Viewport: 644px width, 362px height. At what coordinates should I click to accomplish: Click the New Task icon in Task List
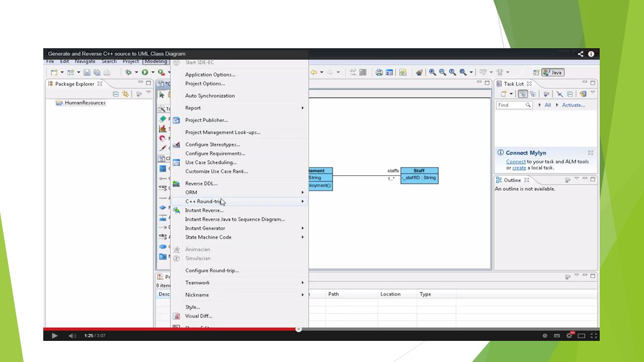pyautogui.click(x=503, y=94)
